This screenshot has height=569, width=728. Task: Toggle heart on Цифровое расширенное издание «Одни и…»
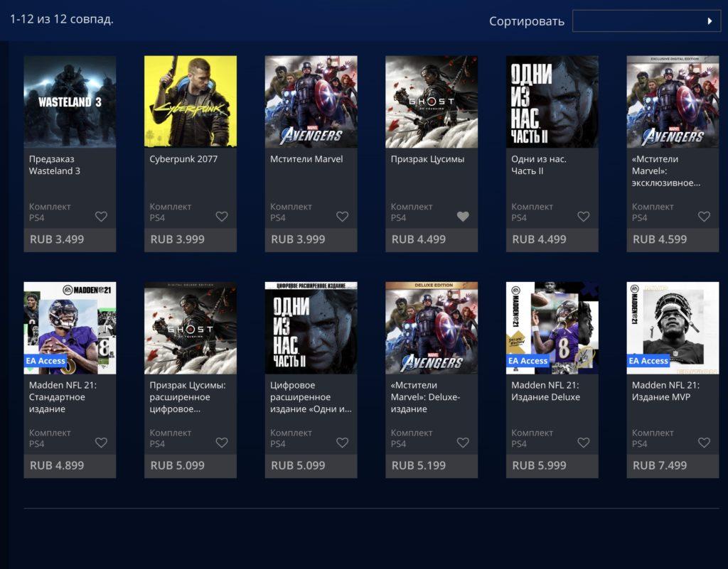[x=342, y=443]
